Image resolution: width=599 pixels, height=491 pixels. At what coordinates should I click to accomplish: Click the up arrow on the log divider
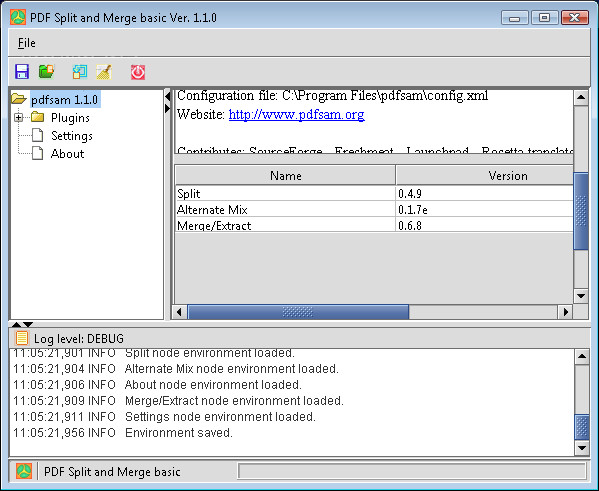[x=16, y=324]
